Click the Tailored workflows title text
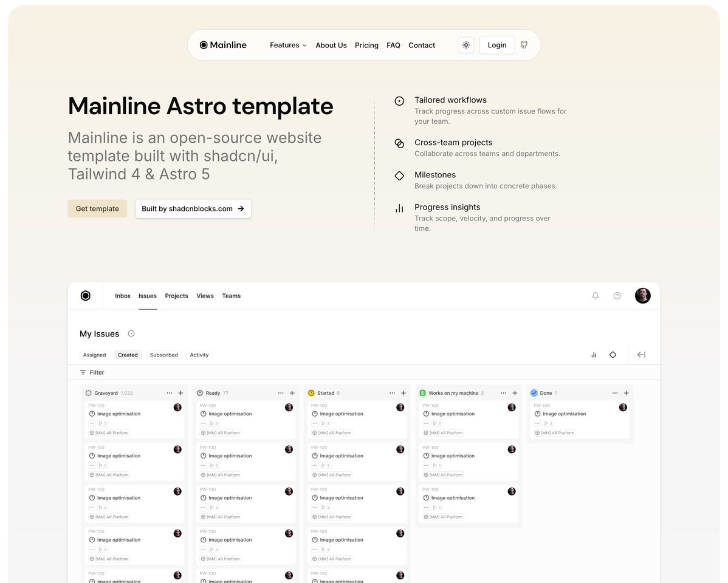The width and height of the screenshot is (728, 583). point(450,100)
